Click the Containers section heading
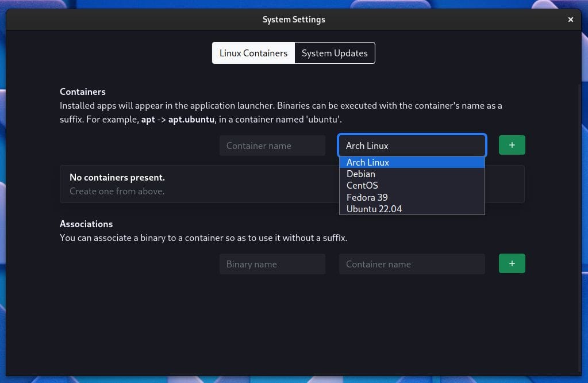This screenshot has width=588, height=383. coord(82,91)
